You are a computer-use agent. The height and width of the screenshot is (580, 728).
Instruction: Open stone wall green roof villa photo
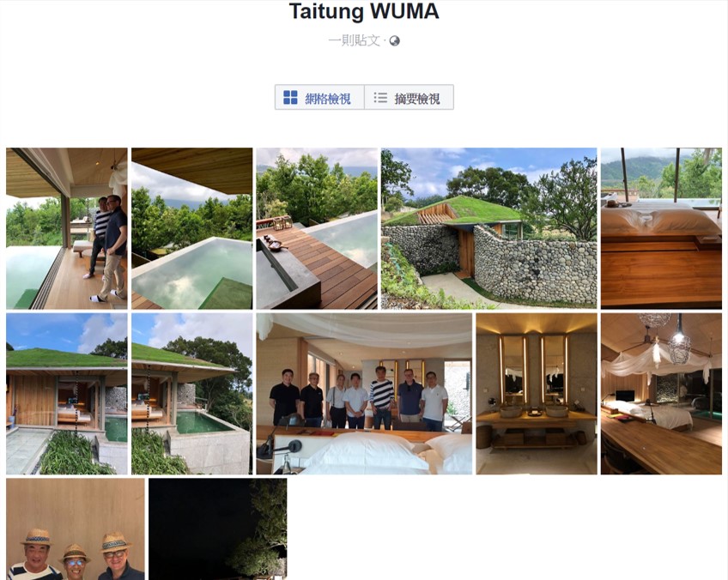click(x=488, y=228)
